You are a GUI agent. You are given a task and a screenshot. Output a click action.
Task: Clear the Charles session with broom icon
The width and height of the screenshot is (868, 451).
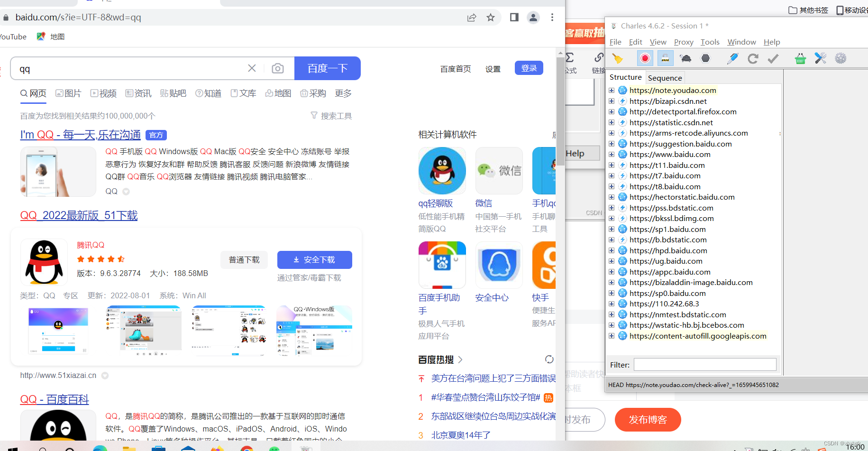tap(617, 58)
